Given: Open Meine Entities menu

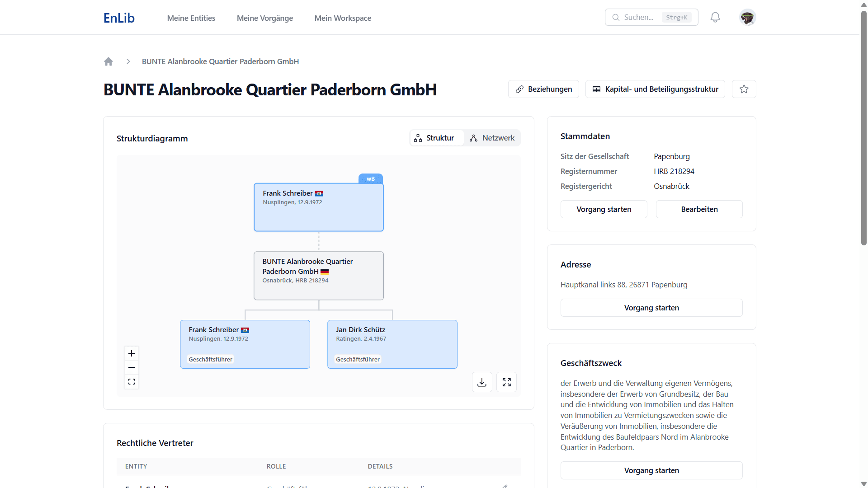Looking at the screenshot, I should (x=191, y=18).
